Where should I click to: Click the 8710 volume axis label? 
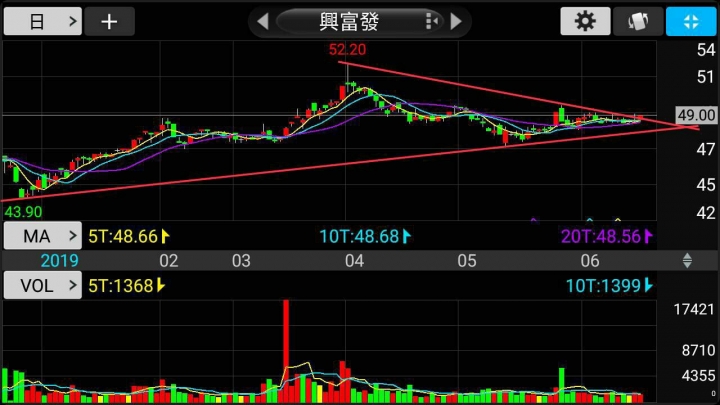click(x=698, y=350)
